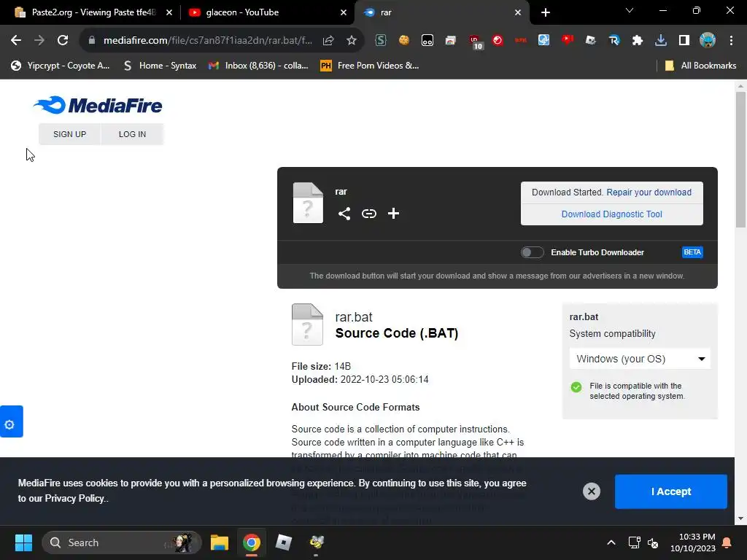Open the bee app taskbar icon
The width and height of the screenshot is (747, 560).
[317, 542]
